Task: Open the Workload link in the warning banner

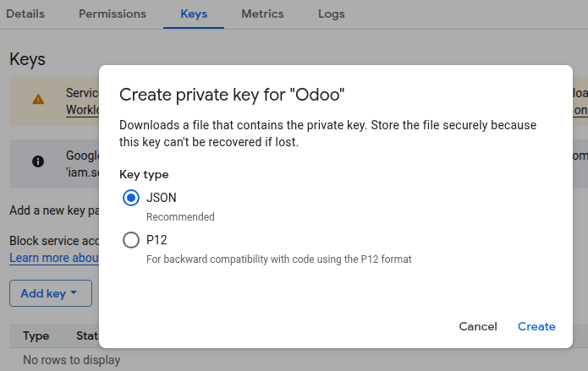Action: coord(83,110)
